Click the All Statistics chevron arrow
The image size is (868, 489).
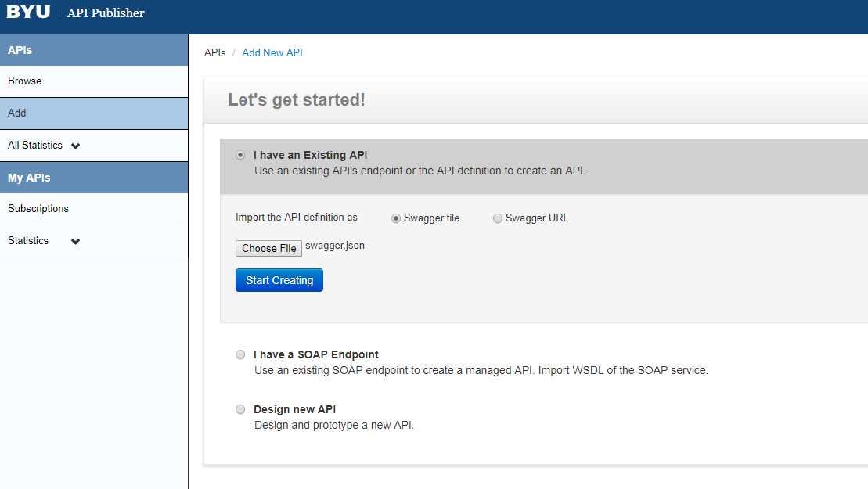[x=76, y=146]
